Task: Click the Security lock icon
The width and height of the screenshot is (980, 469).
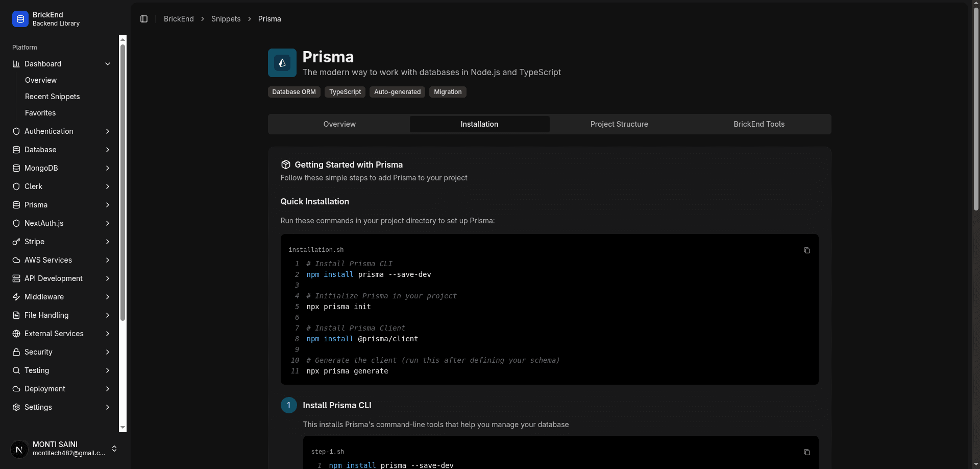Action: [16, 352]
